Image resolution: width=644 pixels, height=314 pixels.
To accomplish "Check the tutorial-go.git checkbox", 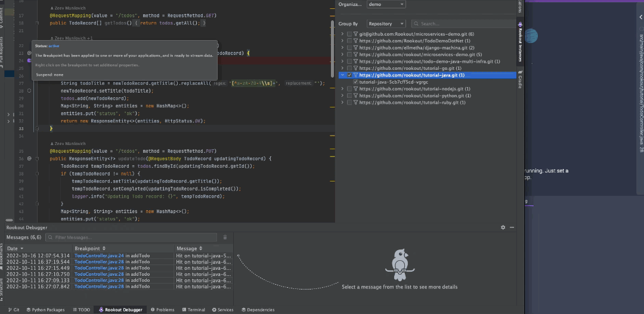I will click(349, 68).
